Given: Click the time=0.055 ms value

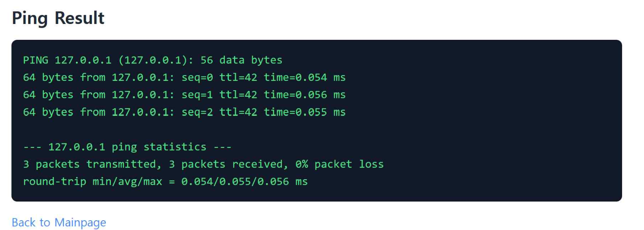Looking at the screenshot, I should click(305, 113).
